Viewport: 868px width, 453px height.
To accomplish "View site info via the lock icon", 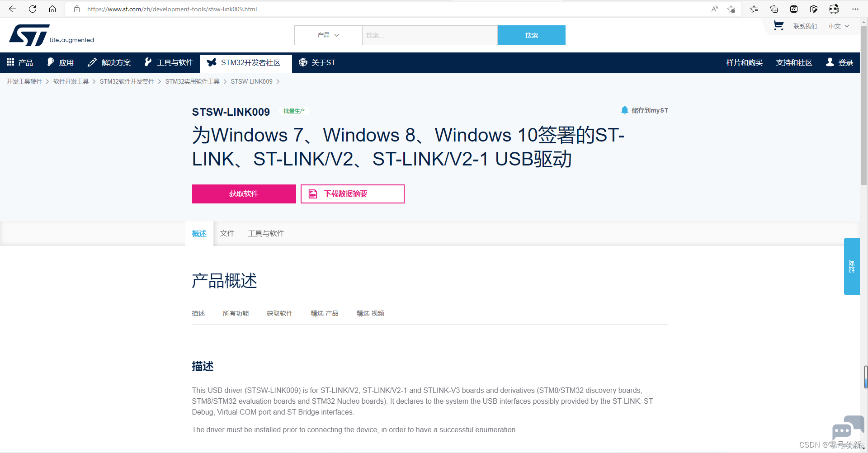I will point(77,9).
